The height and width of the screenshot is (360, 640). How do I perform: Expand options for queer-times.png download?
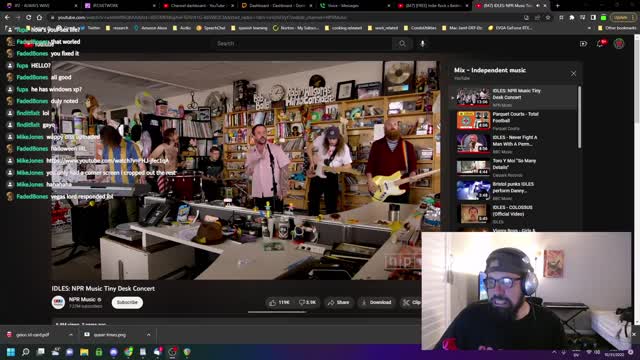click(149, 335)
